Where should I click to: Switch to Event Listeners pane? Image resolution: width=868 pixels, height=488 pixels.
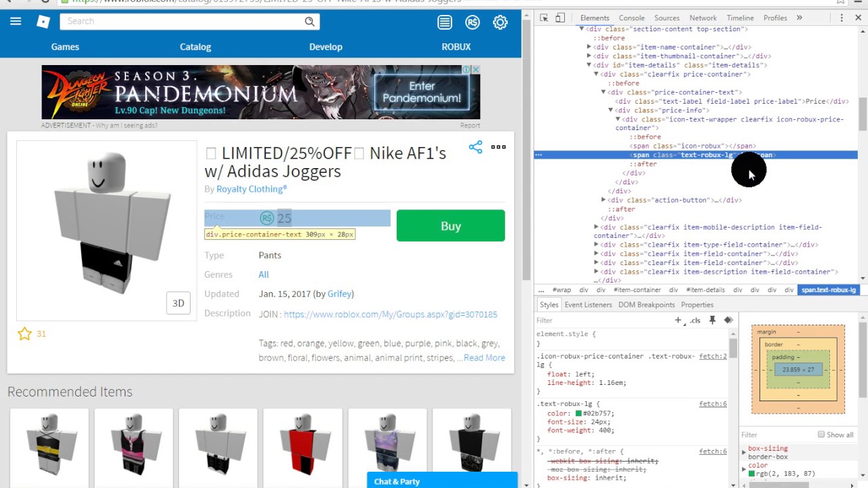pyautogui.click(x=588, y=305)
